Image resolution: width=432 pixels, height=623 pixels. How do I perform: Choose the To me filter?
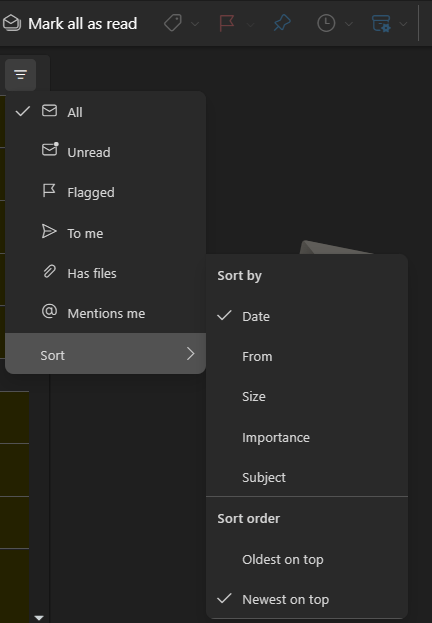pyautogui.click(x=105, y=233)
